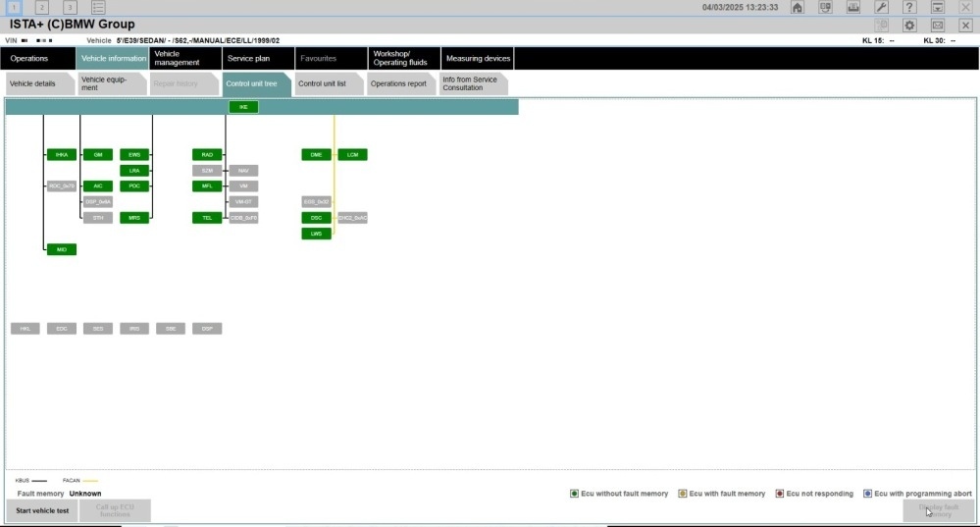Click the printer icon in top toolbar
The height and width of the screenshot is (527, 980).
coord(853,8)
